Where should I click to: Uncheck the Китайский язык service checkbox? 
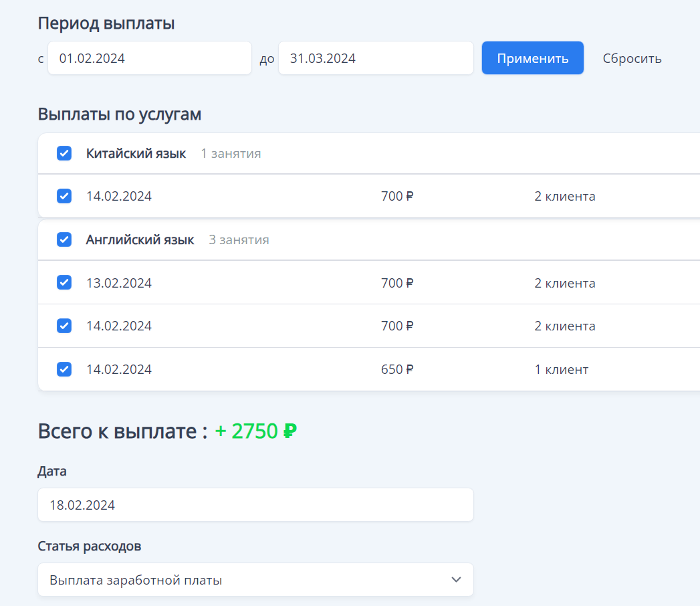tap(64, 153)
